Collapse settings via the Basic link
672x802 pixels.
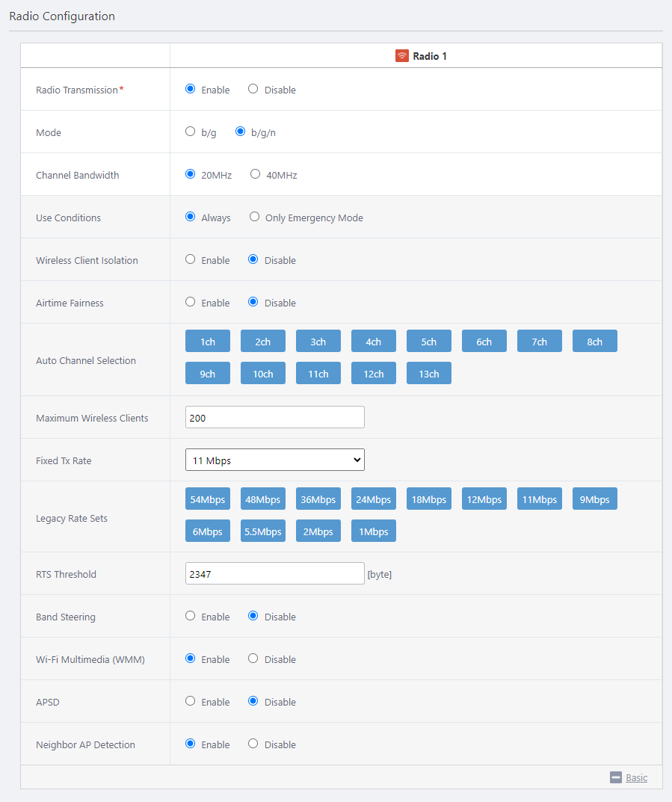[x=636, y=777]
